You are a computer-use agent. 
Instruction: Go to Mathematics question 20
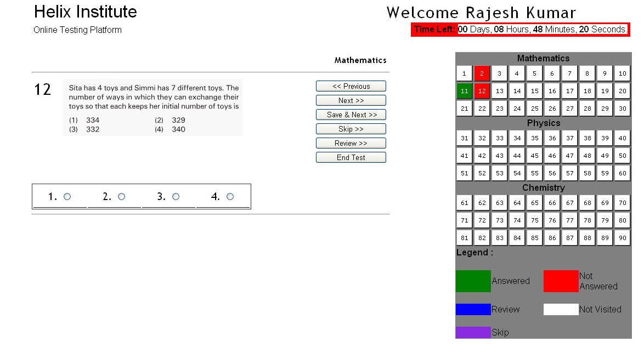[x=622, y=91]
